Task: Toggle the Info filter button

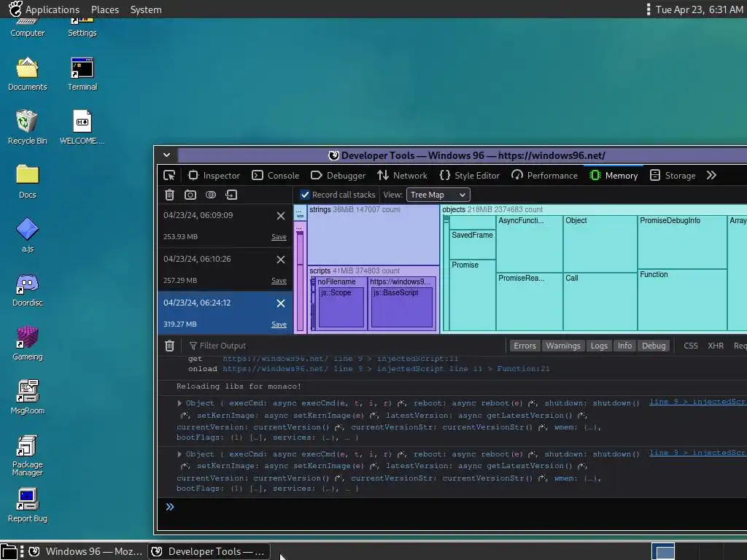Action: coord(624,346)
